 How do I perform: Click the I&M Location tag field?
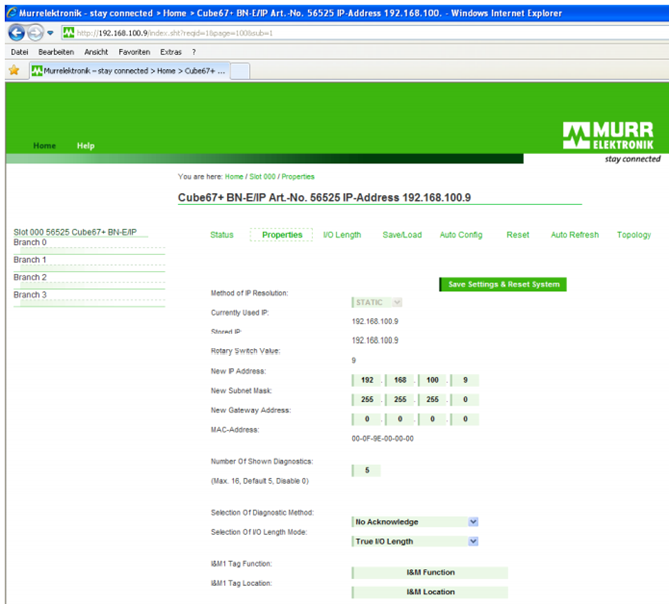430,592
